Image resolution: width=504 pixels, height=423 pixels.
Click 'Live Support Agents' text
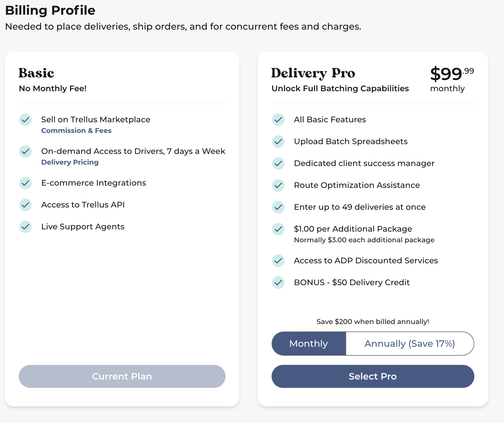pyautogui.click(x=83, y=227)
